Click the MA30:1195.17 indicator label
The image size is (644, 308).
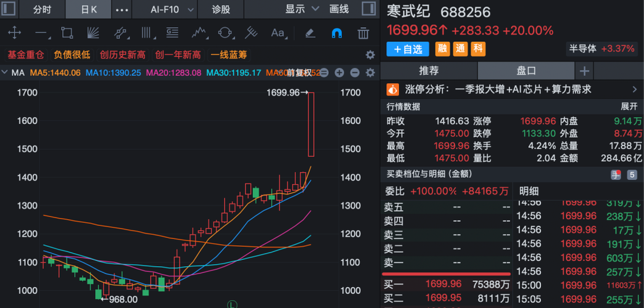pos(234,73)
